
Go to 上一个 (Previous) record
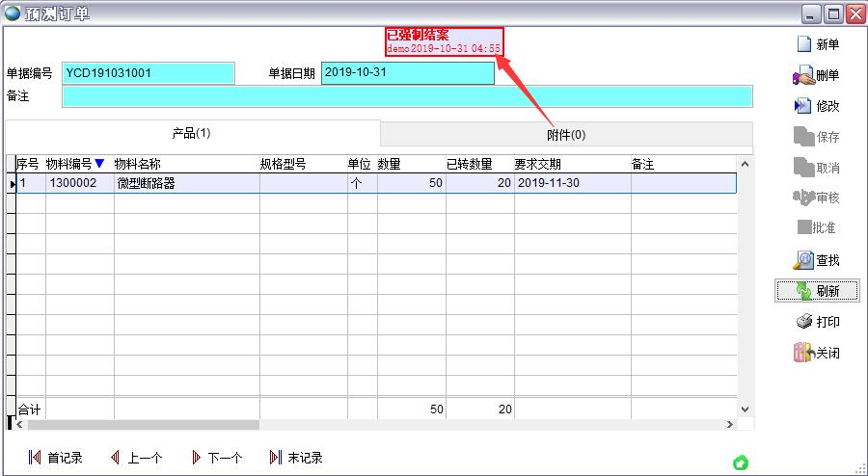click(115, 458)
